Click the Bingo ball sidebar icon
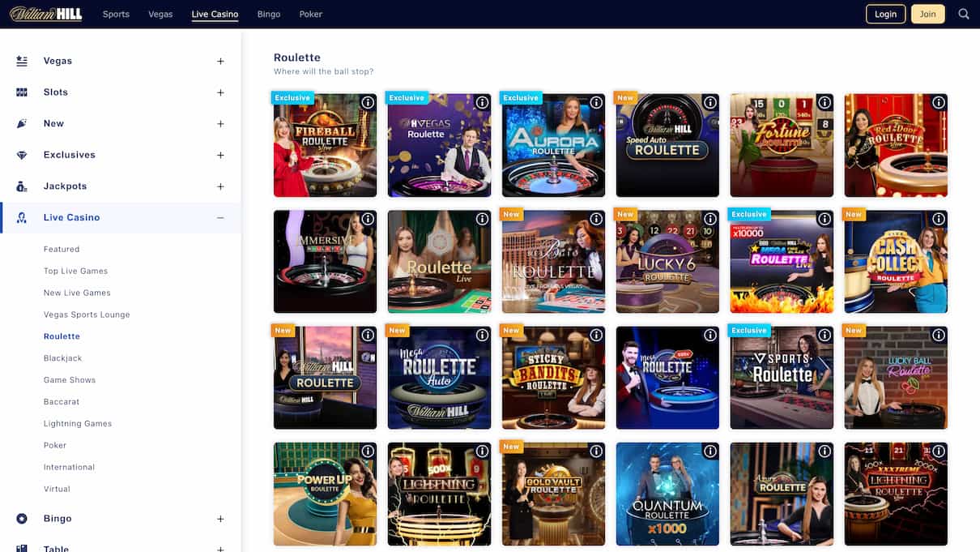The width and height of the screenshot is (980, 552). [x=22, y=519]
